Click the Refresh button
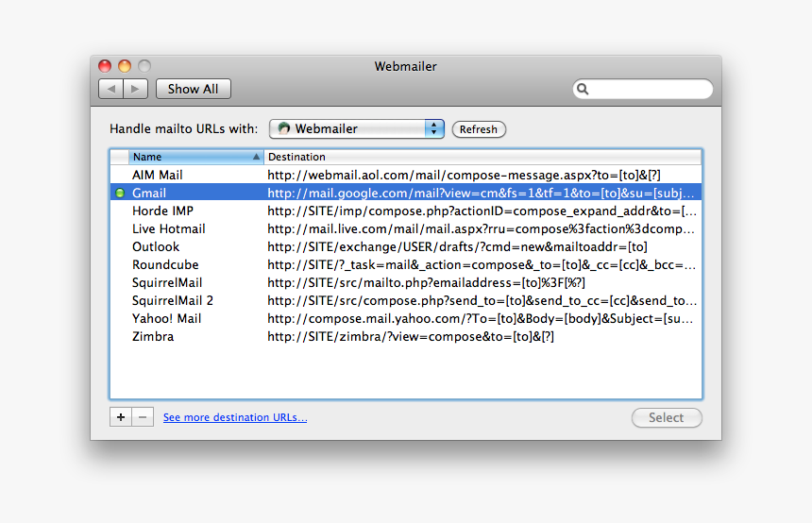This screenshot has width=812, height=523. tap(479, 129)
